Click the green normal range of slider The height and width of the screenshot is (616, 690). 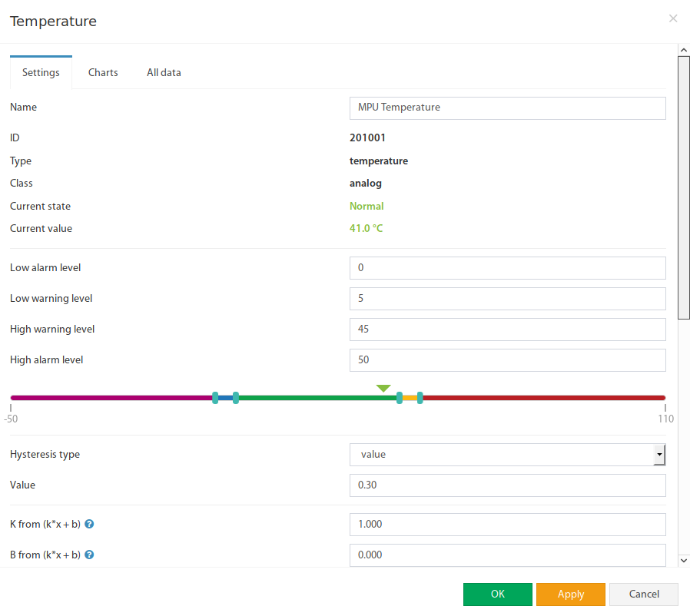click(x=317, y=398)
